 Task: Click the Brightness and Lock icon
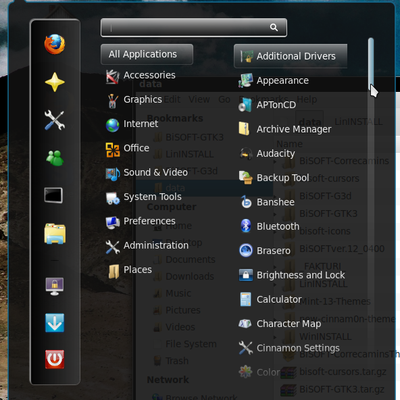click(246, 275)
